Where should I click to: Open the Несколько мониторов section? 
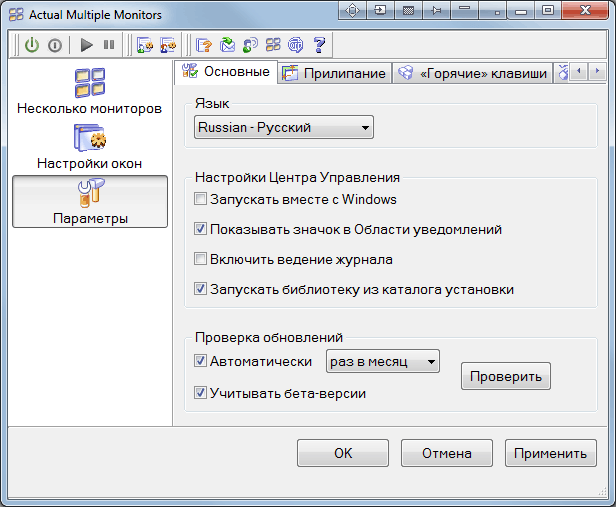[x=90, y=92]
